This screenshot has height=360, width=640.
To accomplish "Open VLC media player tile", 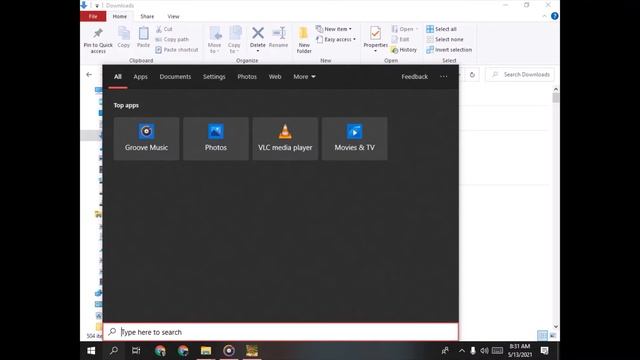I will tap(285, 138).
